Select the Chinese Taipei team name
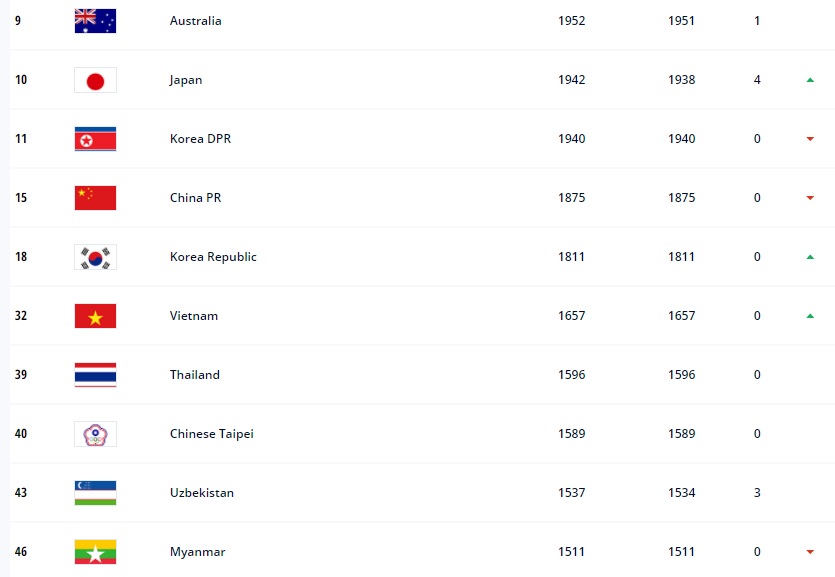 tap(211, 434)
